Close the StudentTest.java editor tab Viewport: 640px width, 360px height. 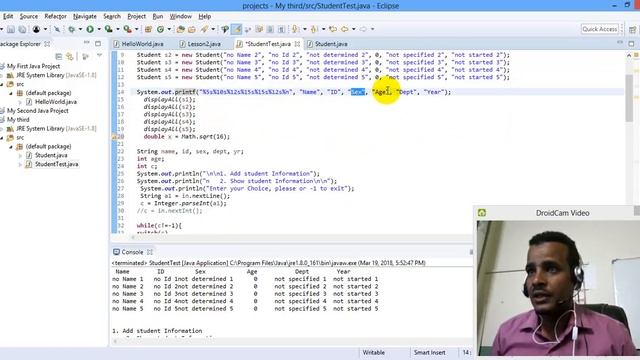[x=298, y=44]
